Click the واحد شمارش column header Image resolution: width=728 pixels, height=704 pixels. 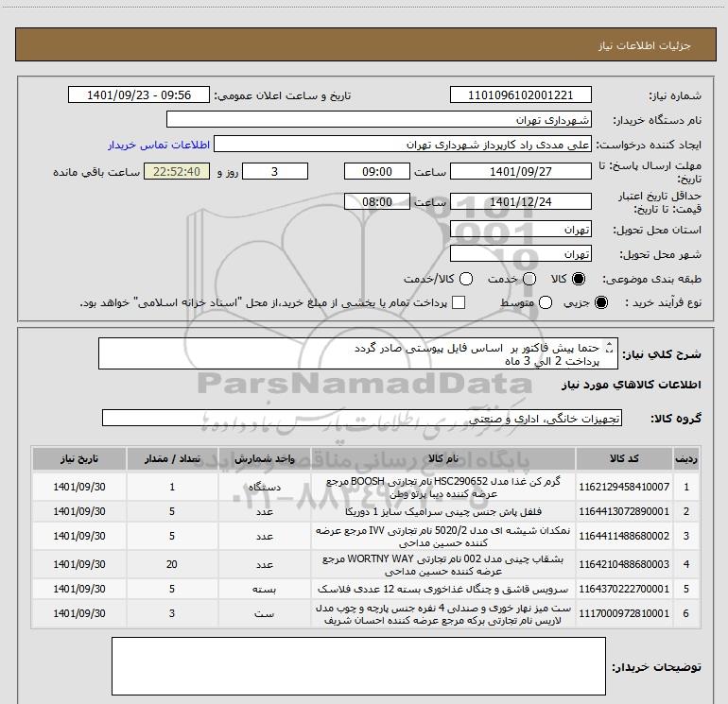[x=264, y=458]
